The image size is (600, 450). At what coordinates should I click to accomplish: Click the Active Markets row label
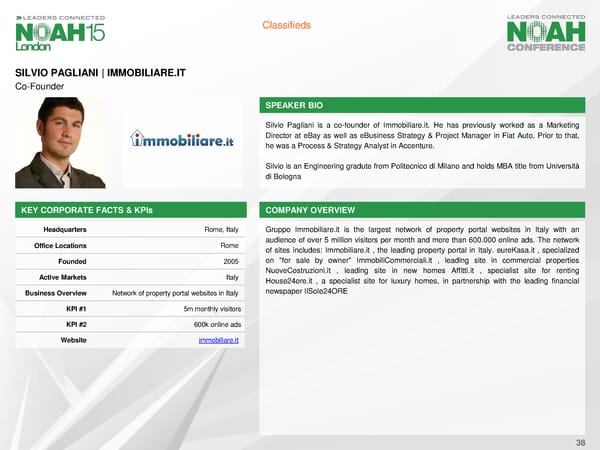click(x=61, y=277)
